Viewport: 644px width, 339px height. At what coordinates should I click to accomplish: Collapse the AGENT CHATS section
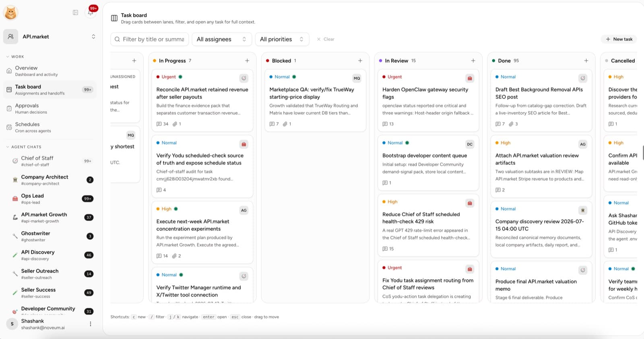(x=24, y=147)
